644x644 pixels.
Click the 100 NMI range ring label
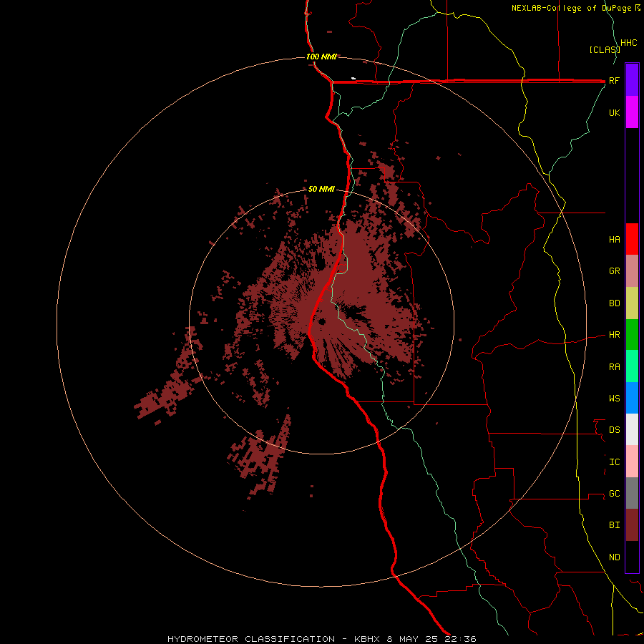pyautogui.click(x=321, y=57)
